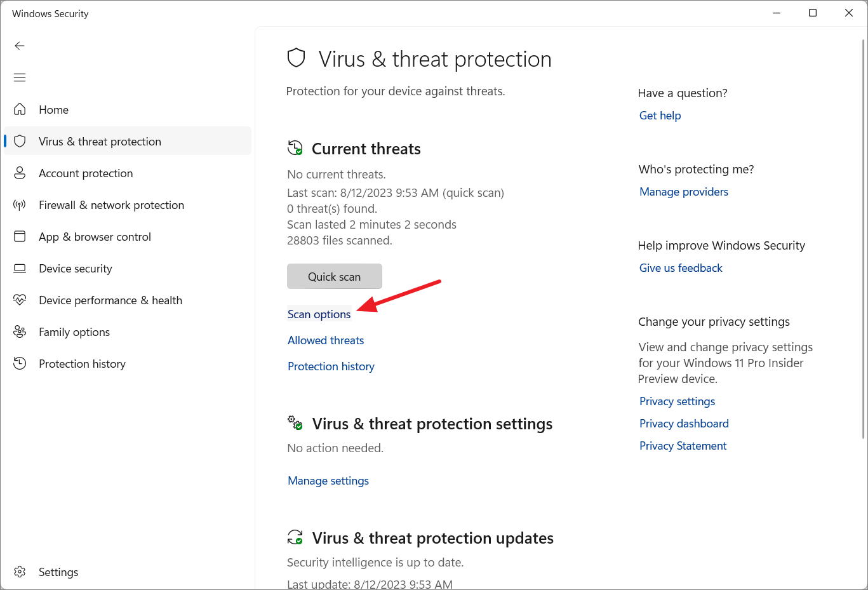Open Firewall & network protection icon
Viewport: 868px width, 590px height.
pos(20,204)
